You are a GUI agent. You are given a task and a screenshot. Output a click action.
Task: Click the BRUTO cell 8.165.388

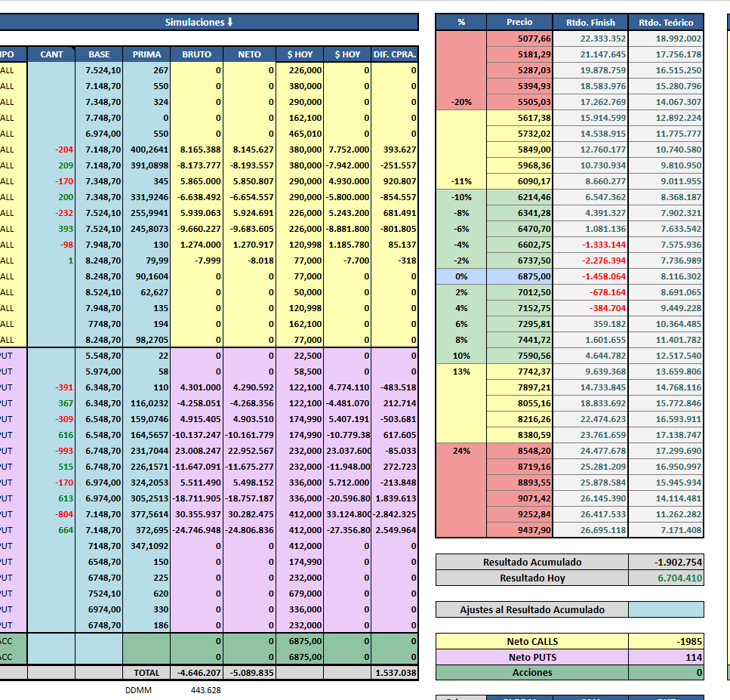(x=196, y=150)
